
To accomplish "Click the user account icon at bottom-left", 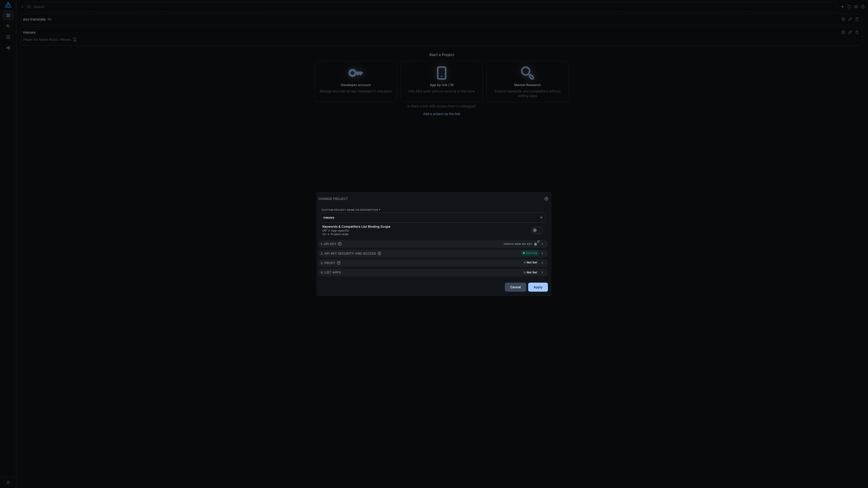I will [x=8, y=483].
